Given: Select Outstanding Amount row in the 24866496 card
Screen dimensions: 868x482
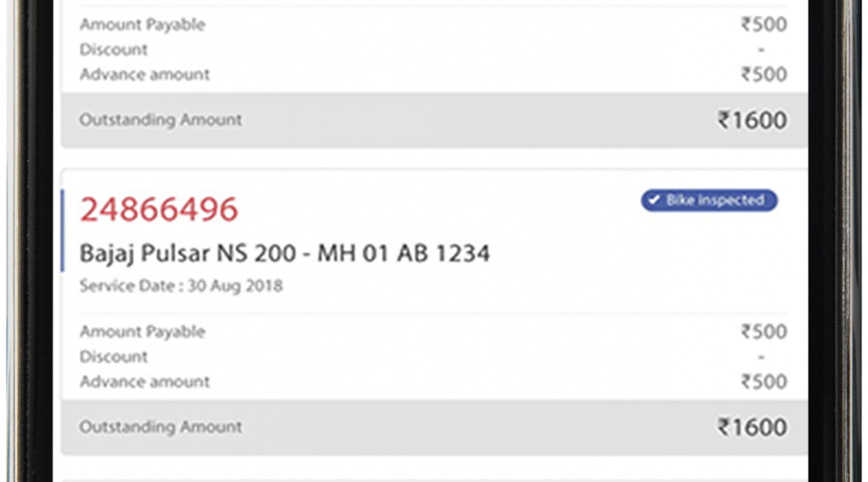Looking at the screenshot, I should (434, 427).
